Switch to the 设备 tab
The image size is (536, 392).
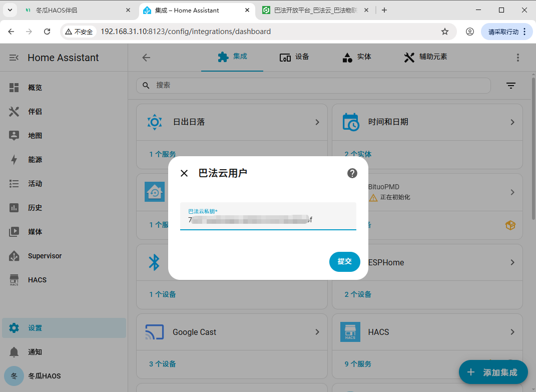coord(294,57)
